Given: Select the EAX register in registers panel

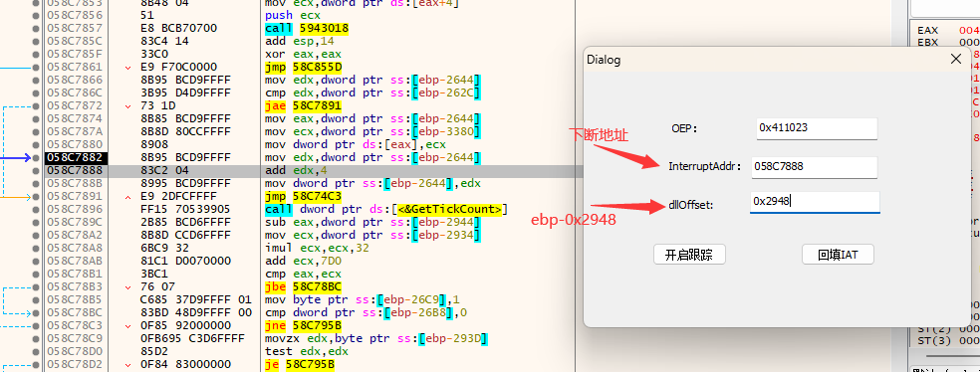Looking at the screenshot, I should tap(927, 30).
